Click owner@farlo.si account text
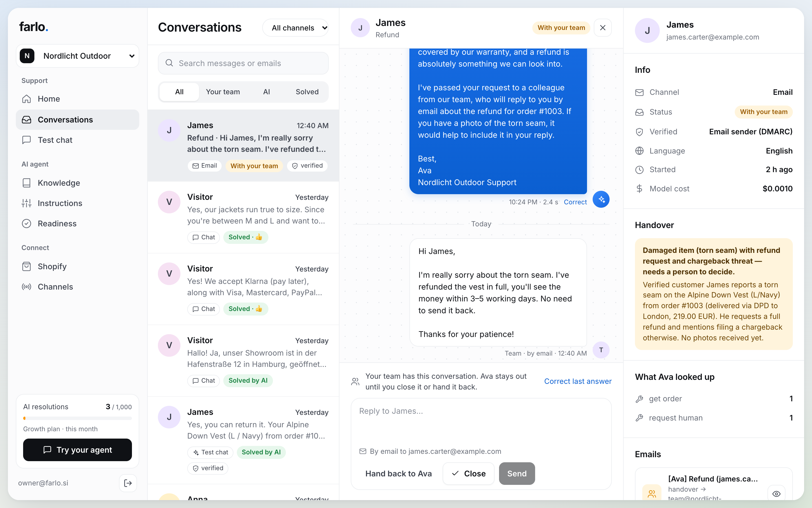 pos(43,483)
